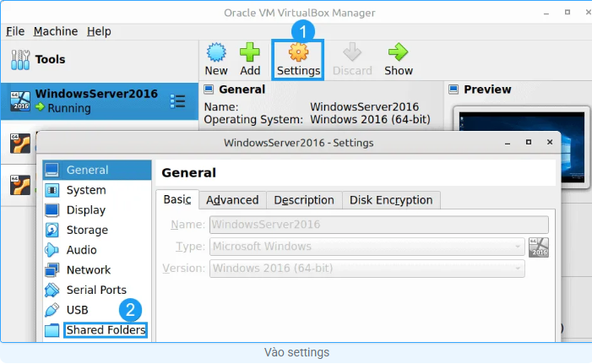The image size is (592, 364).
Task: Open the Type dropdown showing Microsoft Windows
Action: tap(367, 247)
